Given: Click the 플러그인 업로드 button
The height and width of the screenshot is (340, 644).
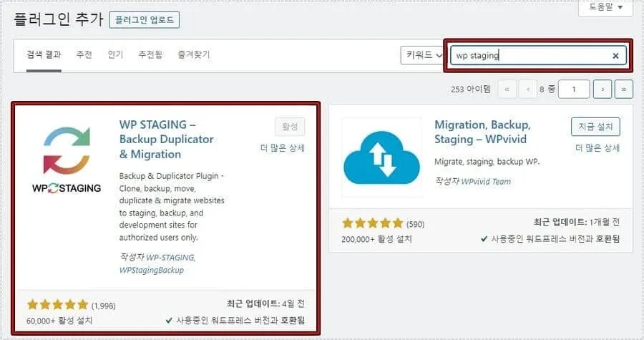Looking at the screenshot, I should tap(144, 20).
